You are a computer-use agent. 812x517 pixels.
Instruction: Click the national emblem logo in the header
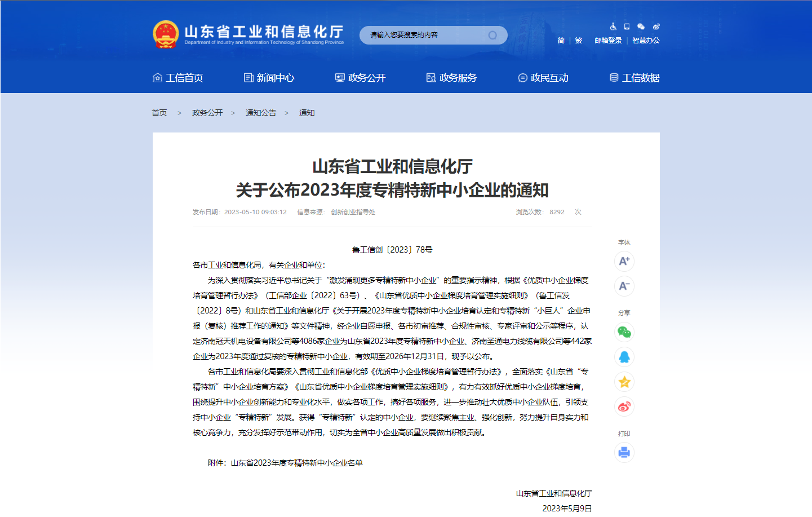pyautogui.click(x=166, y=34)
